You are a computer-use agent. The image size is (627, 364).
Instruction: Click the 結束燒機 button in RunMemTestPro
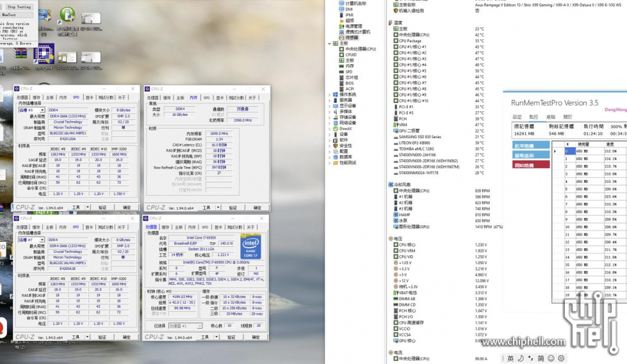pyautogui.click(x=531, y=145)
